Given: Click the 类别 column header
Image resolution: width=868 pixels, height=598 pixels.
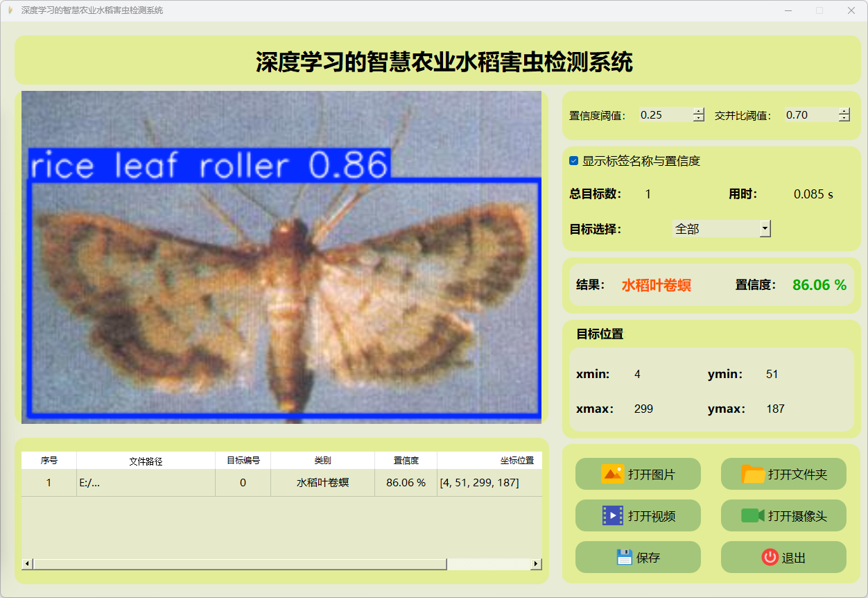Looking at the screenshot, I should click(322, 461).
